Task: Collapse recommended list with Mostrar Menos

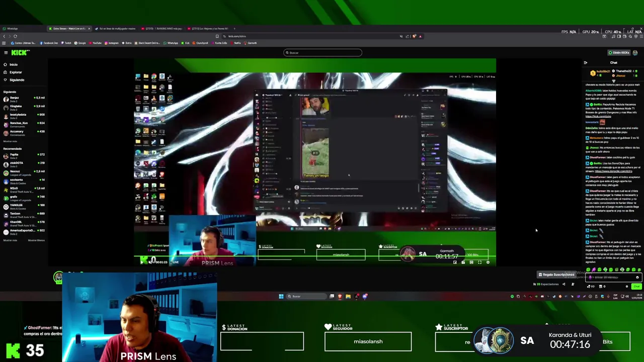Action: click(36, 240)
